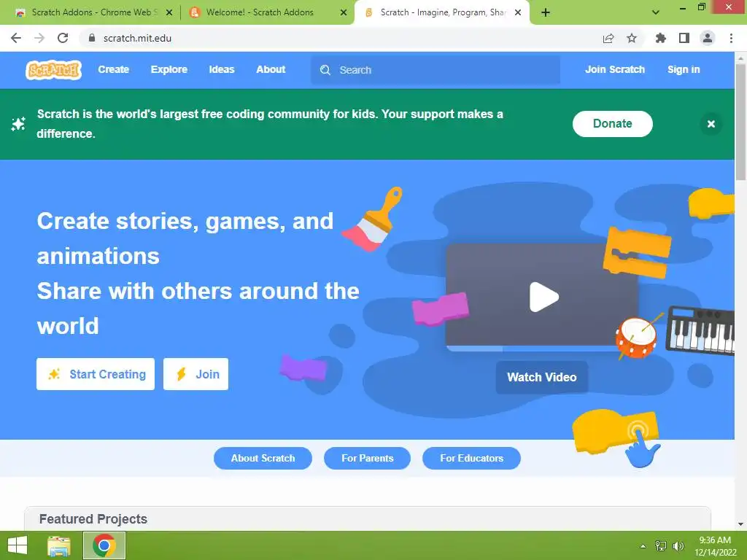This screenshot has width=747, height=560.
Task: Click the Watch Video button
Action: [x=542, y=377]
